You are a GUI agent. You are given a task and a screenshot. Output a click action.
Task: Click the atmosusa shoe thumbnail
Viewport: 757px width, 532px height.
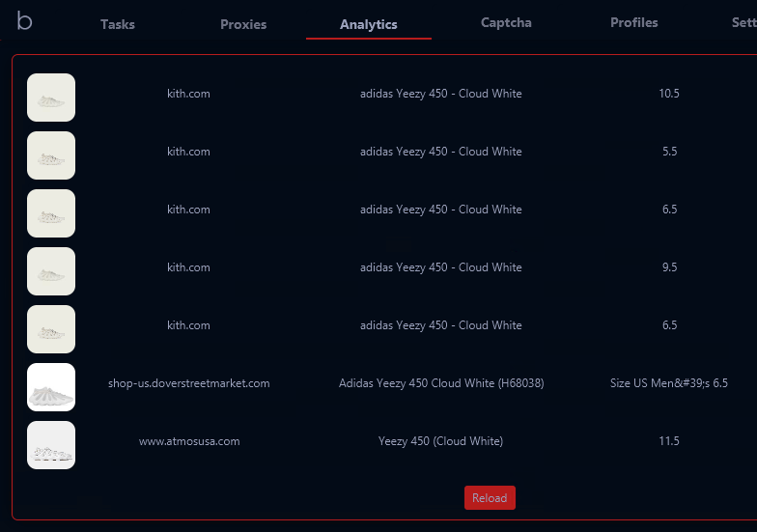click(x=51, y=445)
